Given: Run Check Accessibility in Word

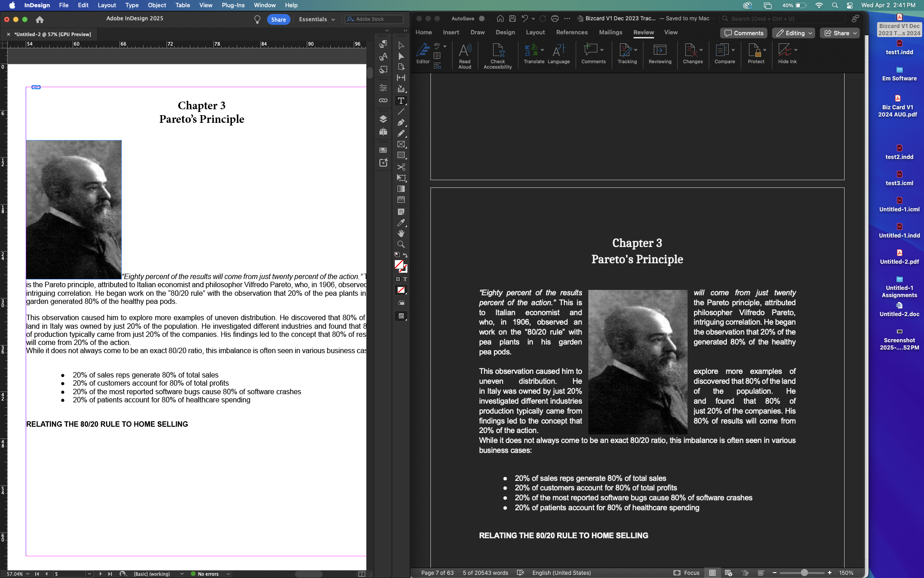Looking at the screenshot, I should tap(497, 54).
